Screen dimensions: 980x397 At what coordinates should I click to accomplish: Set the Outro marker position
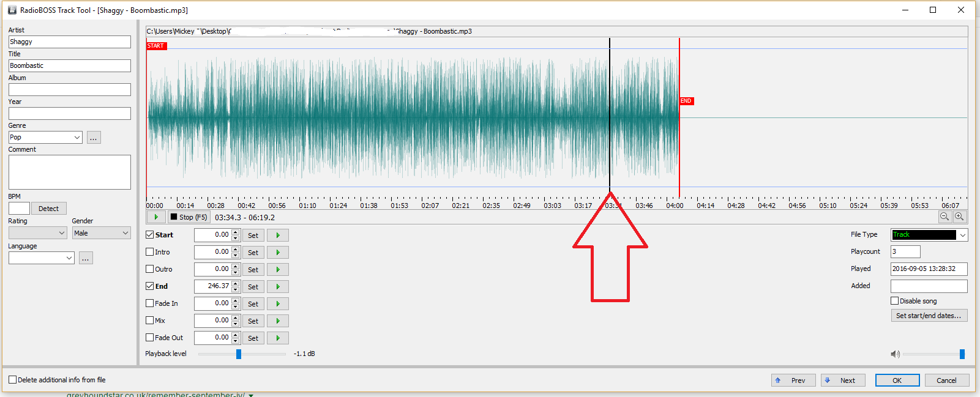point(253,269)
